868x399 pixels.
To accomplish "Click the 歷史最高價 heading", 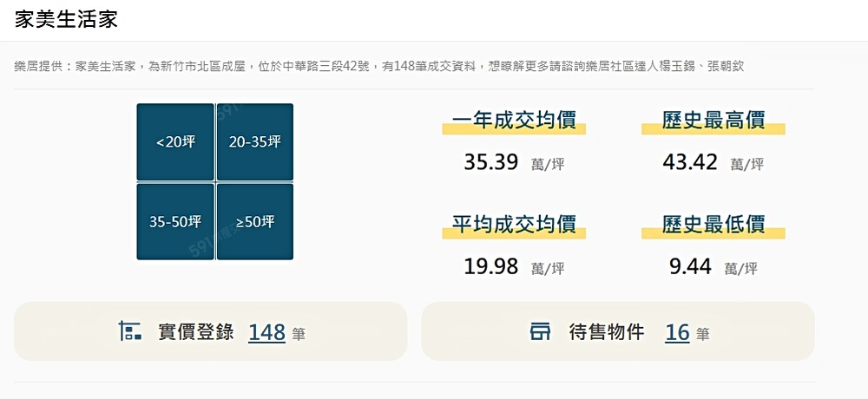I will point(713,121).
